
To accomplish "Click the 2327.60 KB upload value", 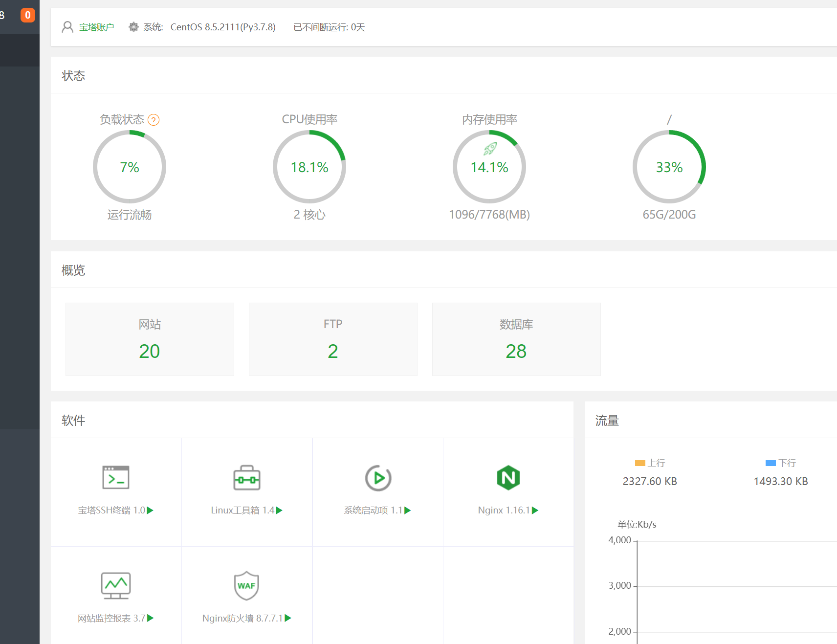I will (650, 481).
